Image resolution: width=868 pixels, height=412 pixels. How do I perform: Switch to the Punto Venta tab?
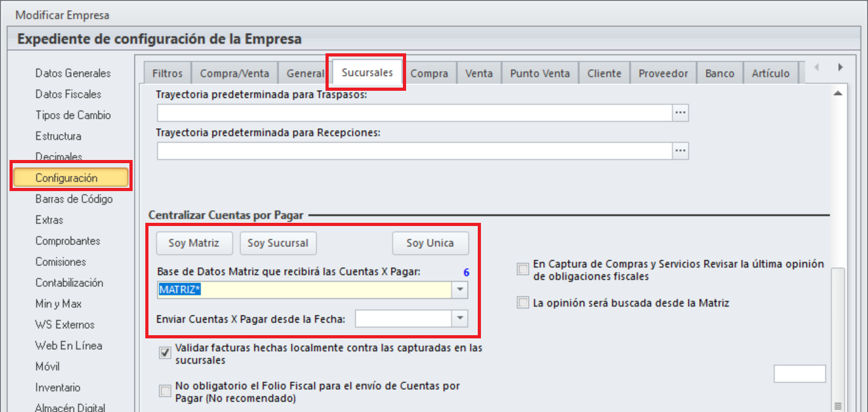click(539, 73)
